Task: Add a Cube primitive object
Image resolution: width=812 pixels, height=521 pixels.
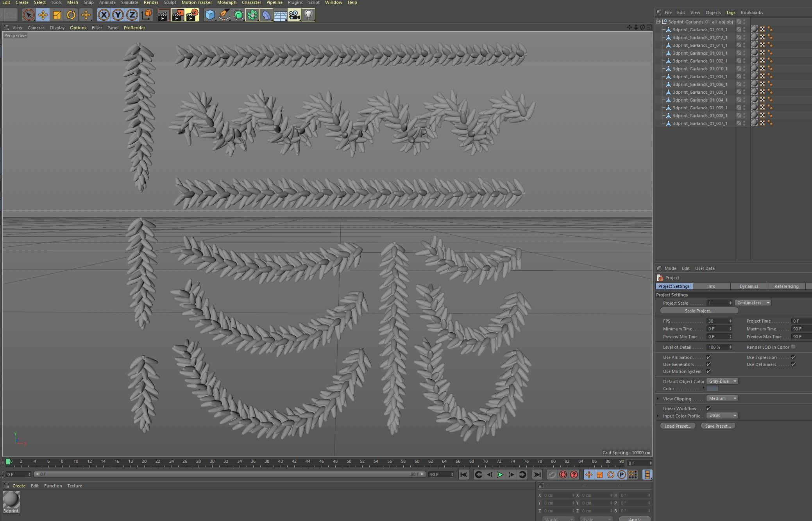Action: pyautogui.click(x=210, y=15)
